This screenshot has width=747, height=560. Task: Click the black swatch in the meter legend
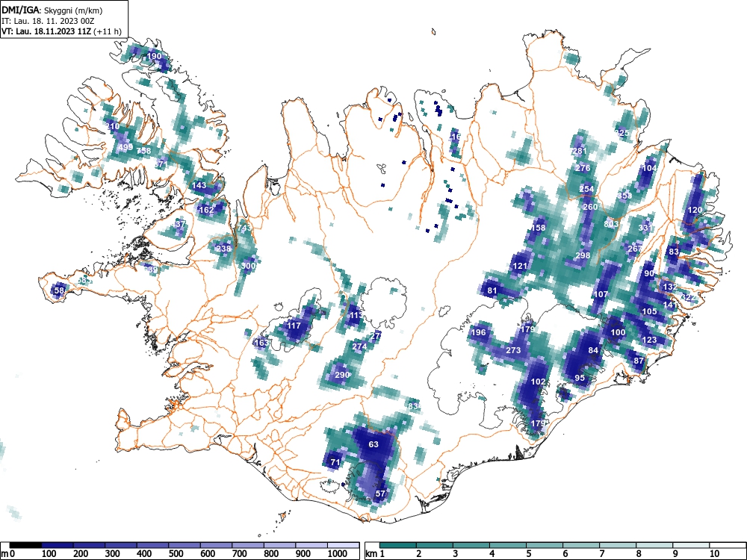coord(25,545)
